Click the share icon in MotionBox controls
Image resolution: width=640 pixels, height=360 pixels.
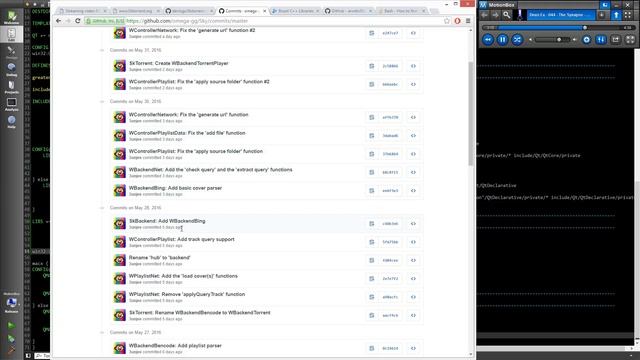[616, 40]
